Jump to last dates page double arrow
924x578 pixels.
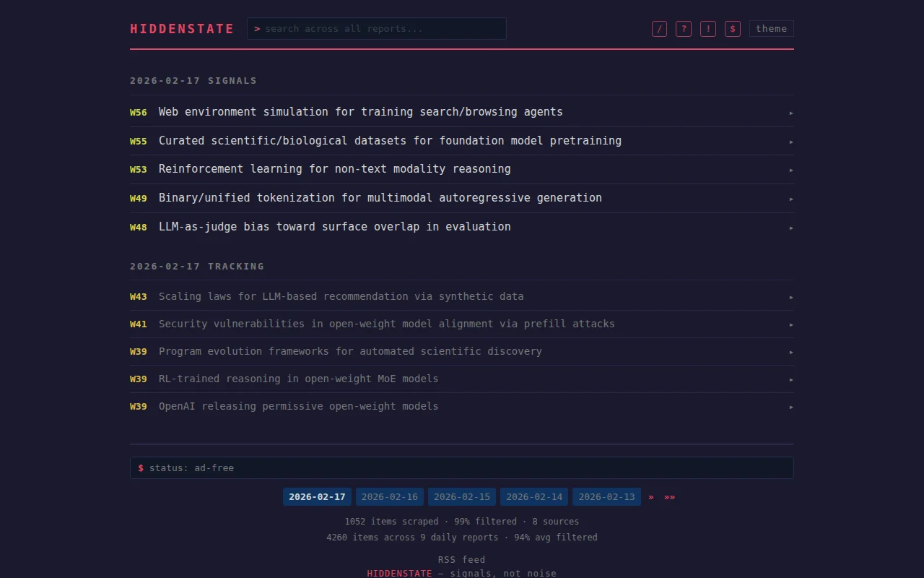[670, 497]
